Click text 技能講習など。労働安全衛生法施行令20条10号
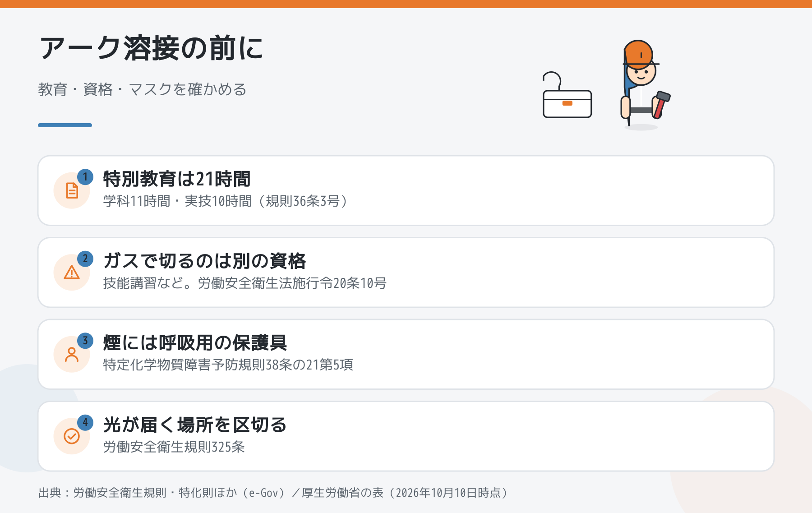 coord(245,283)
